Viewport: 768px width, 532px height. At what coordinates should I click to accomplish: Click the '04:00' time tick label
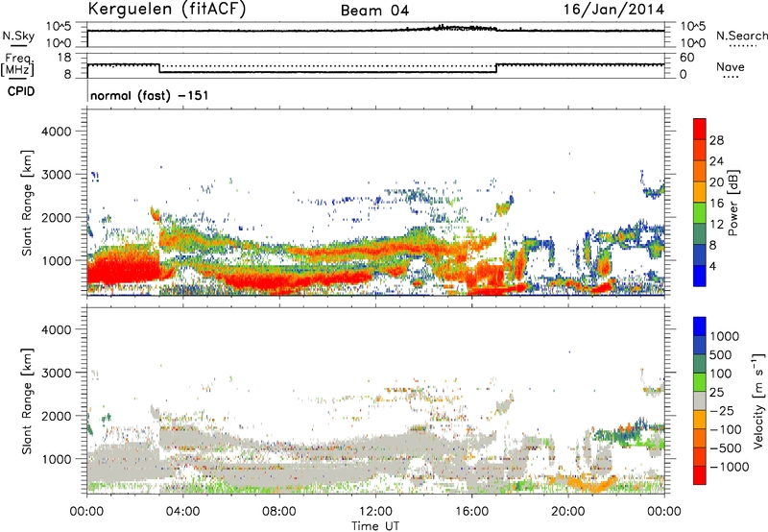click(182, 512)
